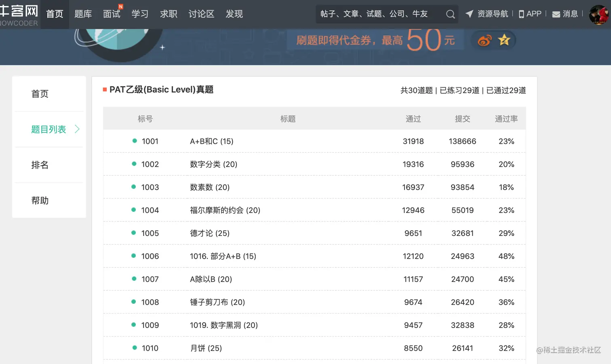Viewport: 611px width, 364px height.
Task: Click the PAT乙级(Basic Level)真题 heading
Action: [x=161, y=90]
